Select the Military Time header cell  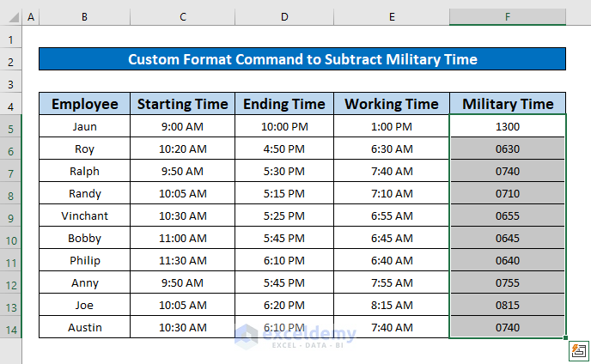coord(508,104)
